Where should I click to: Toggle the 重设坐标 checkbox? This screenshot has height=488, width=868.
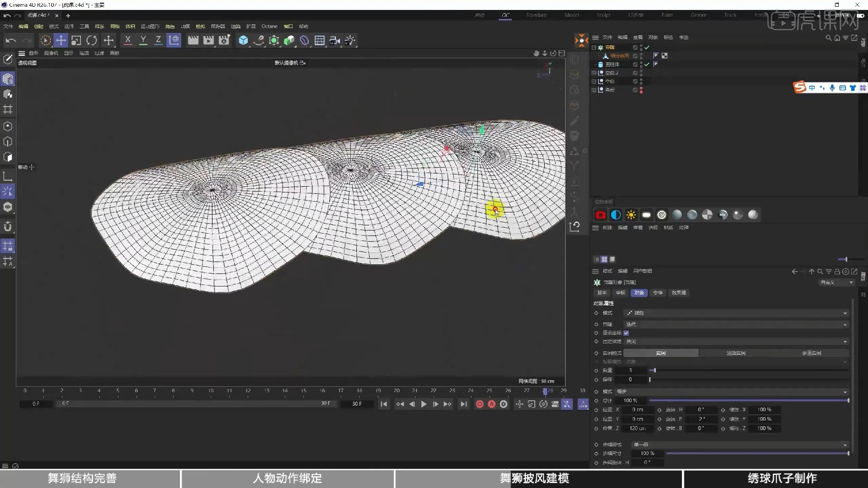626,333
